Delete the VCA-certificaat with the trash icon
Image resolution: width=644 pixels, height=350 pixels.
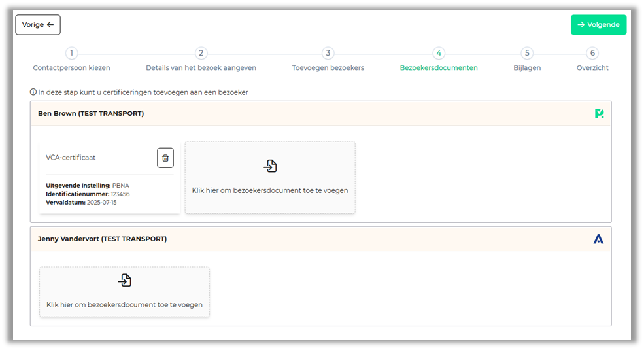(165, 158)
